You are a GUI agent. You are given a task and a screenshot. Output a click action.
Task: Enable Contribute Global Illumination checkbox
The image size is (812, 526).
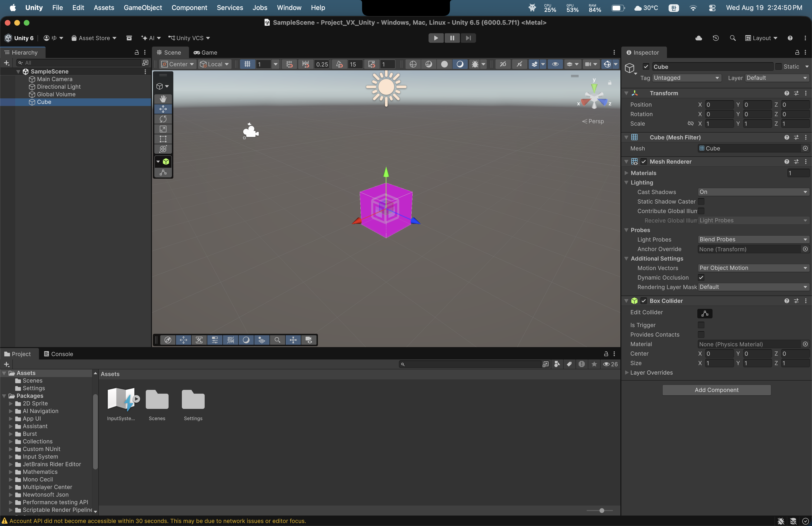701,211
